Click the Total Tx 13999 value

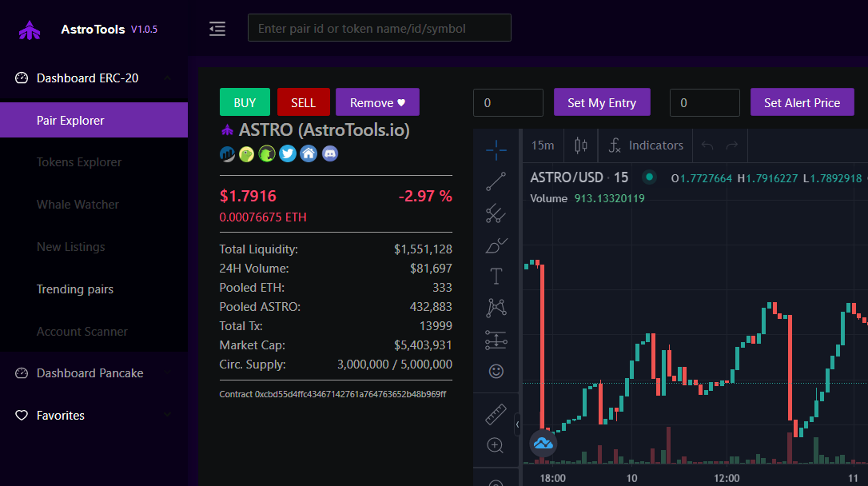point(436,326)
